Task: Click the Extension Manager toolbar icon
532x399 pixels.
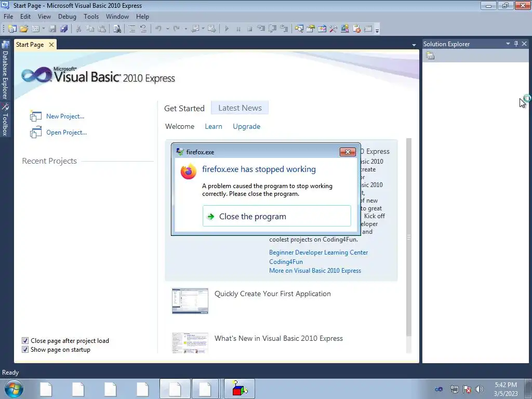Action: click(345, 29)
